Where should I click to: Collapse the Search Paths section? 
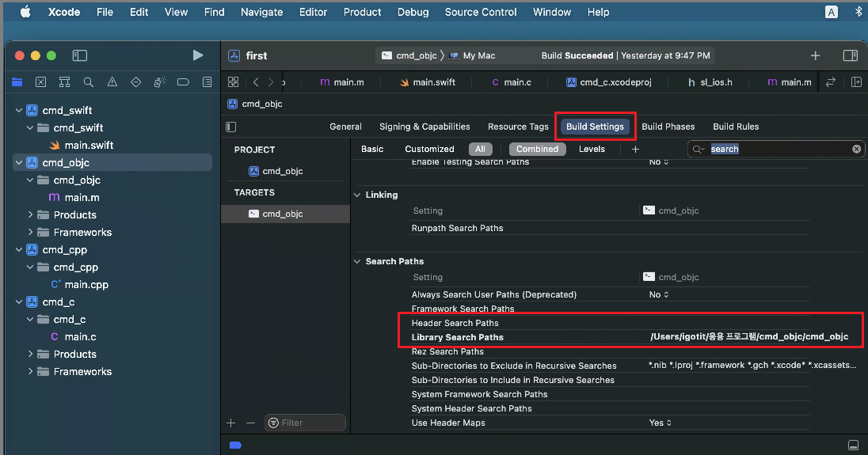[357, 261]
